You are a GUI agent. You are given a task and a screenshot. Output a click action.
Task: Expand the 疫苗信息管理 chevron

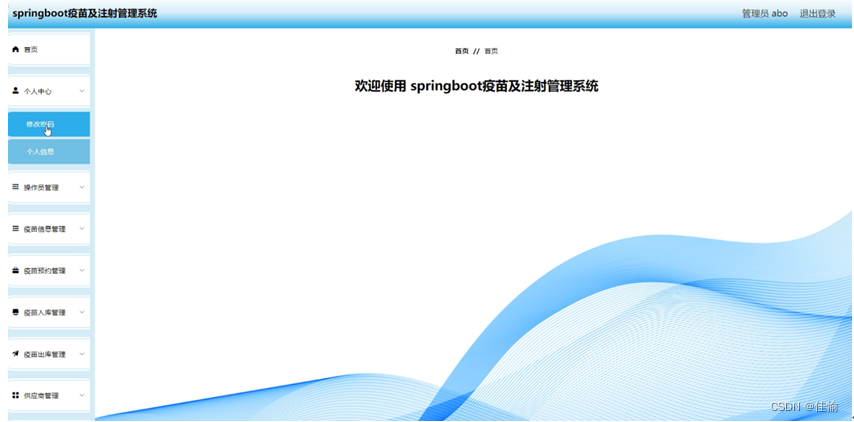tap(82, 229)
